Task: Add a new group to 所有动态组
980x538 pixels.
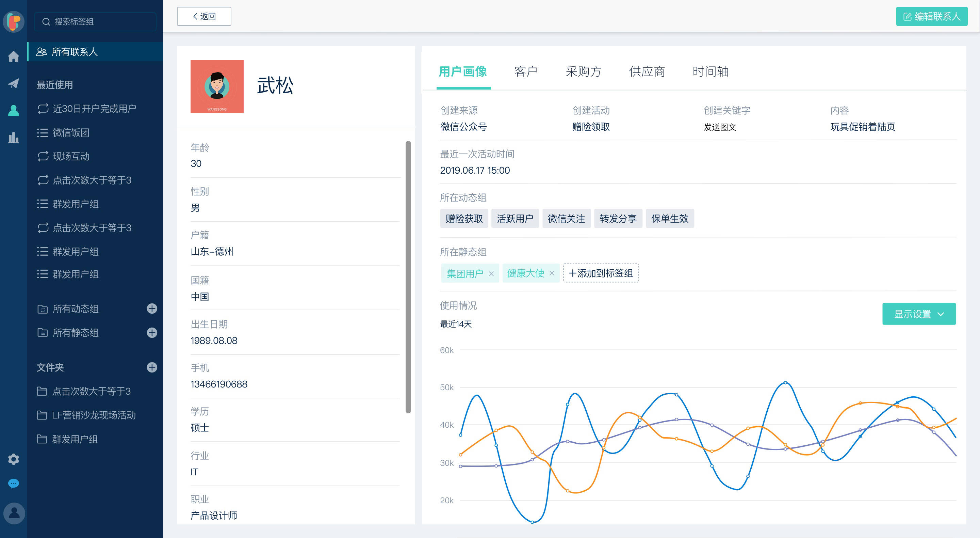Action: [x=152, y=308]
